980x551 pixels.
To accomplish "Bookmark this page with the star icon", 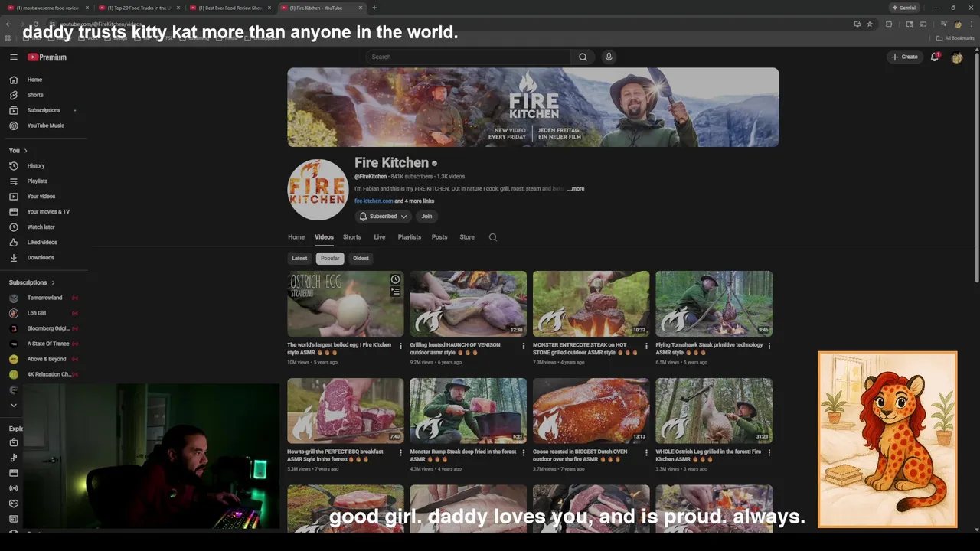I will pyautogui.click(x=870, y=24).
